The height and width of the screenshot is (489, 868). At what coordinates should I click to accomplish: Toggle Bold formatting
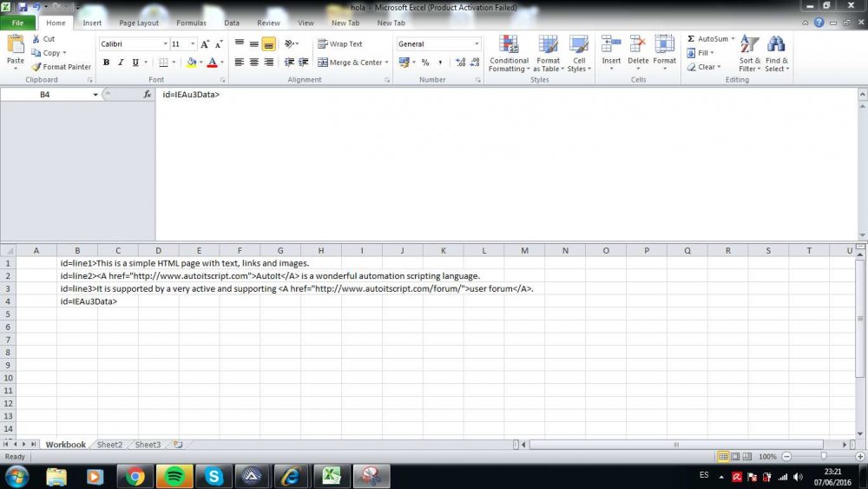[106, 62]
